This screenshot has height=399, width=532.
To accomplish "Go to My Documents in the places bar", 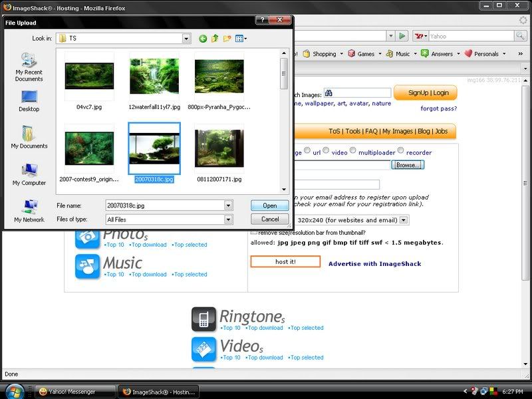I will pyautogui.click(x=29, y=137).
